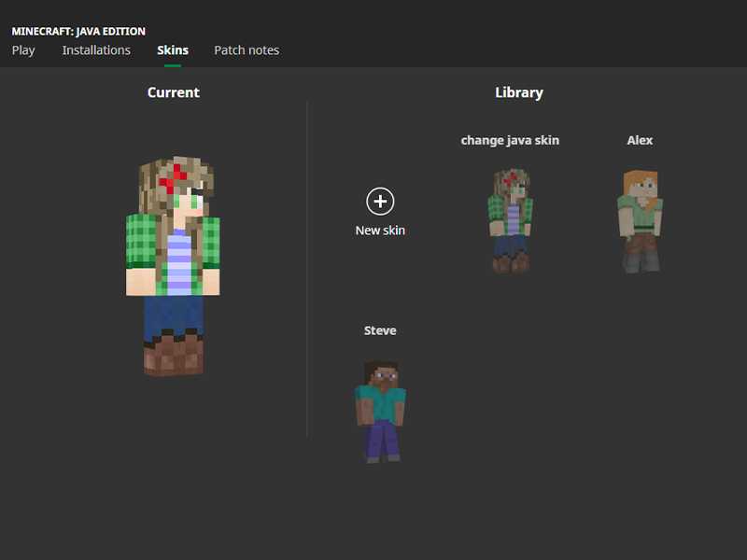747x560 pixels.
Task: Click the 'Library' heading
Action: pyautogui.click(x=519, y=92)
